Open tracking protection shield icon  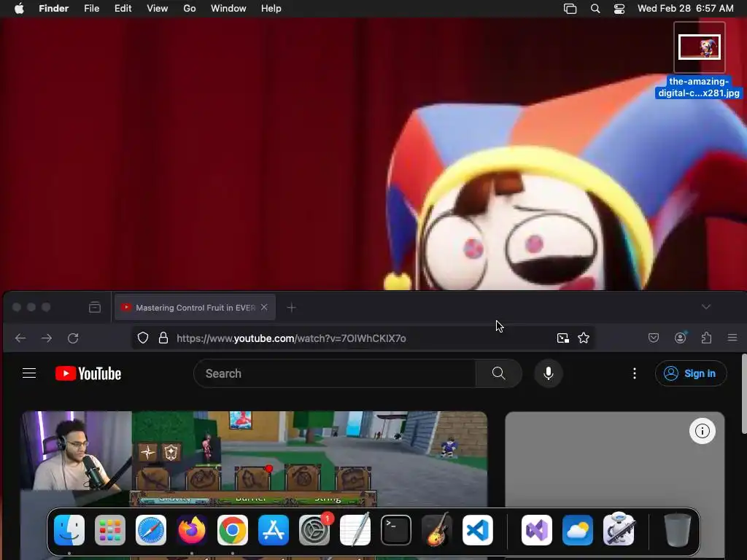[x=143, y=338]
